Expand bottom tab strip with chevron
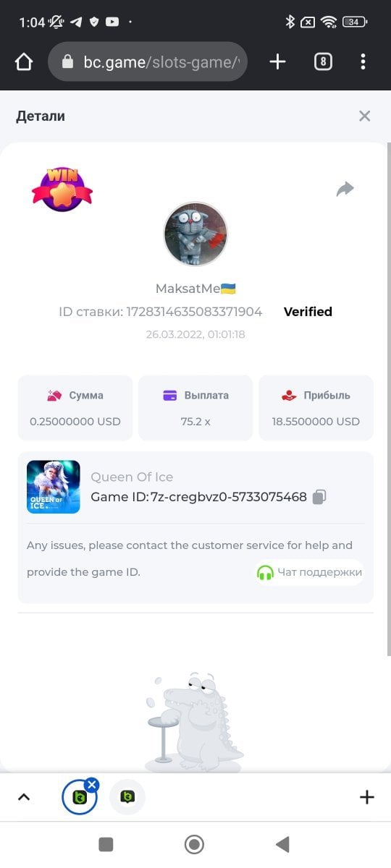 coord(24,797)
